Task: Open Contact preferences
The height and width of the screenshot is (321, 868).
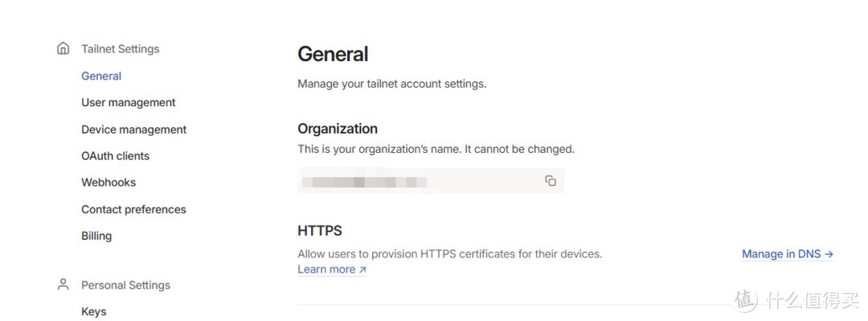Action: [133, 209]
